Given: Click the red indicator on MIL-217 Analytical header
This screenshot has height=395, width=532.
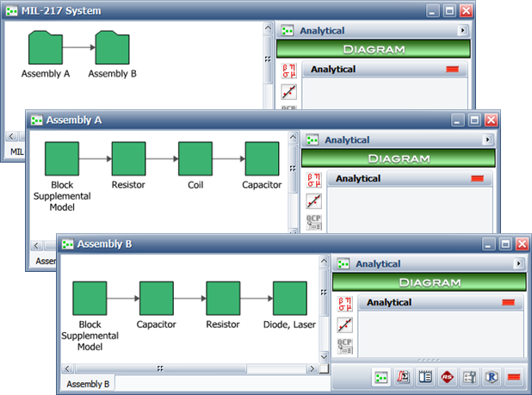Looking at the screenshot, I should [x=452, y=70].
